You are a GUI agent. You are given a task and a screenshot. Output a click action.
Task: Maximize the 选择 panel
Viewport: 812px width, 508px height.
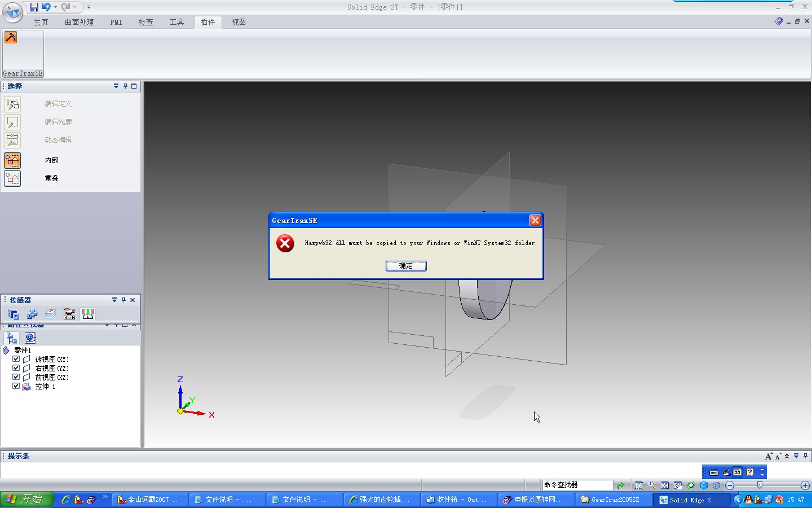(x=134, y=86)
